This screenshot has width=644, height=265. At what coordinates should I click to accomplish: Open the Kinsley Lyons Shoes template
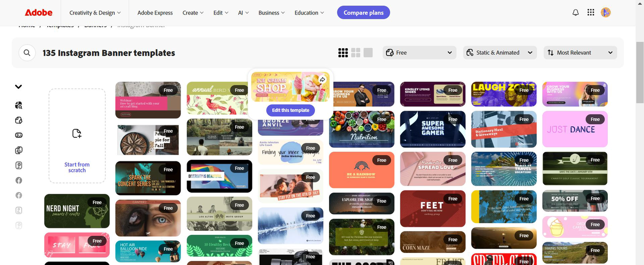tap(433, 94)
